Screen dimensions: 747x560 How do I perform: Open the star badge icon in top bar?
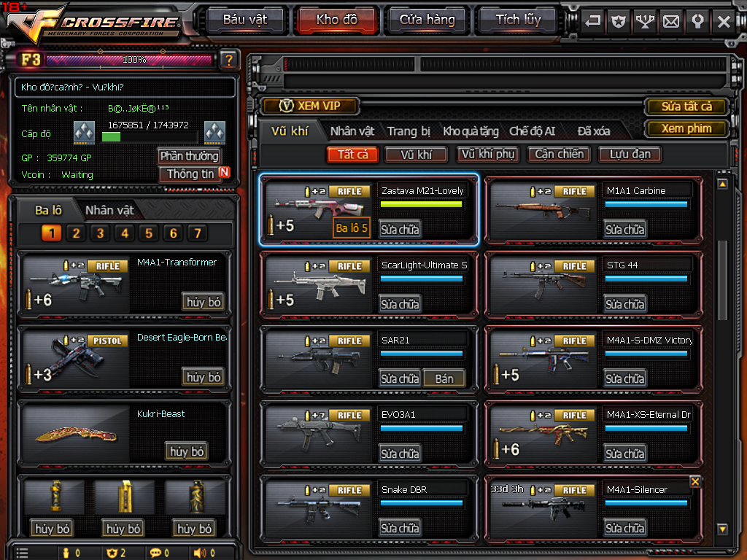pyautogui.click(x=619, y=21)
